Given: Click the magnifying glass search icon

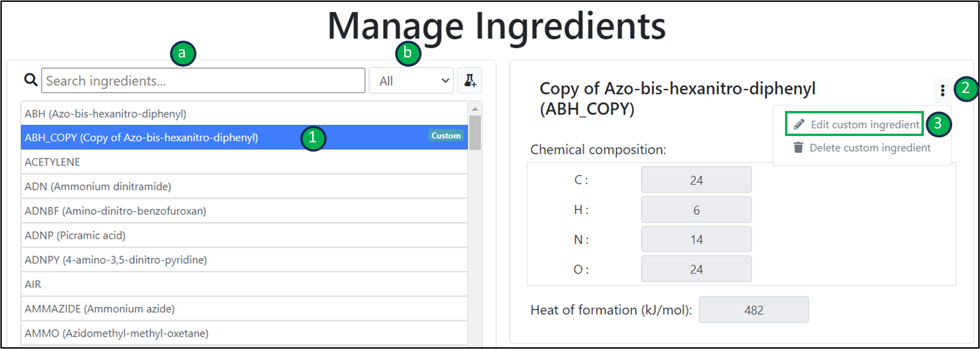Looking at the screenshot, I should click(31, 80).
